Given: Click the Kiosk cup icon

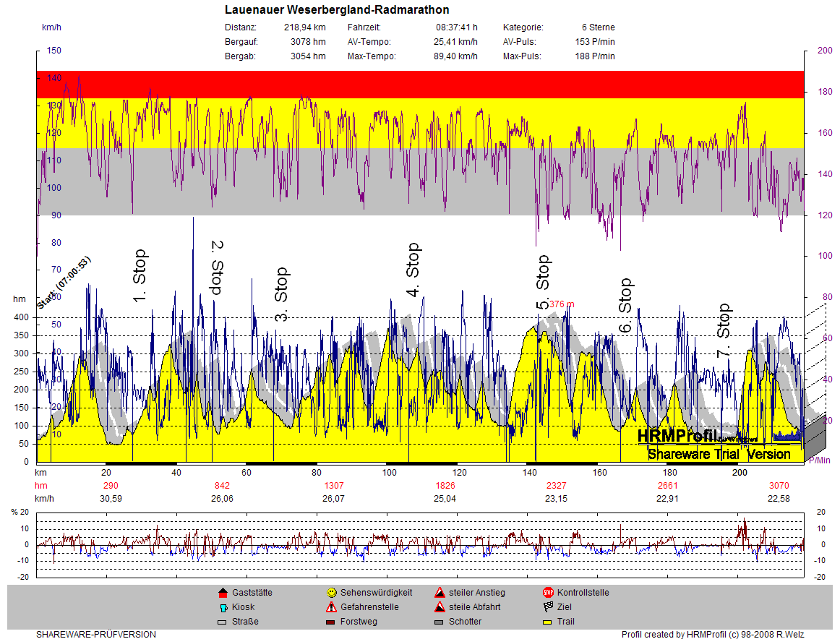Looking at the screenshot, I should [223, 607].
